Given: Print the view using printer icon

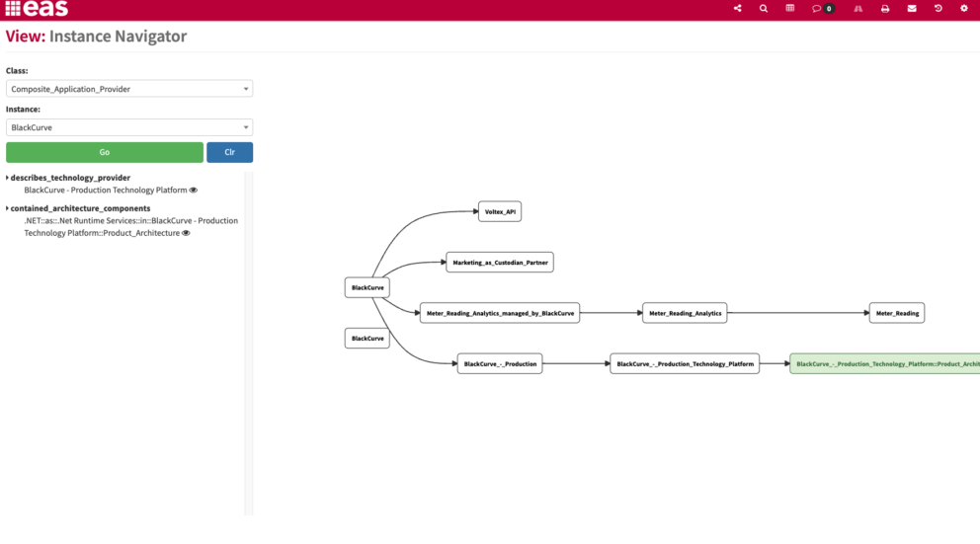Looking at the screenshot, I should coord(885,9).
